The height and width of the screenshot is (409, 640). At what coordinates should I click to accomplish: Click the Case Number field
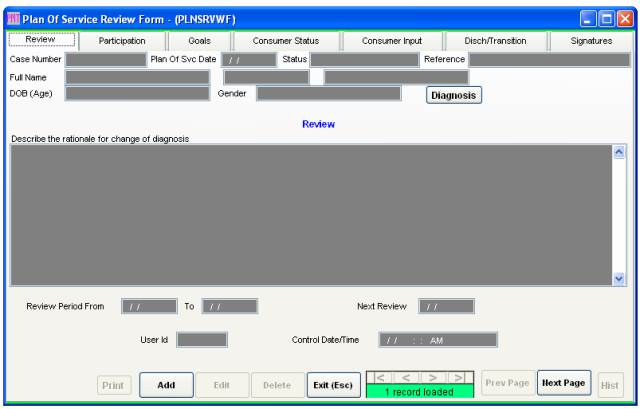[106, 60]
